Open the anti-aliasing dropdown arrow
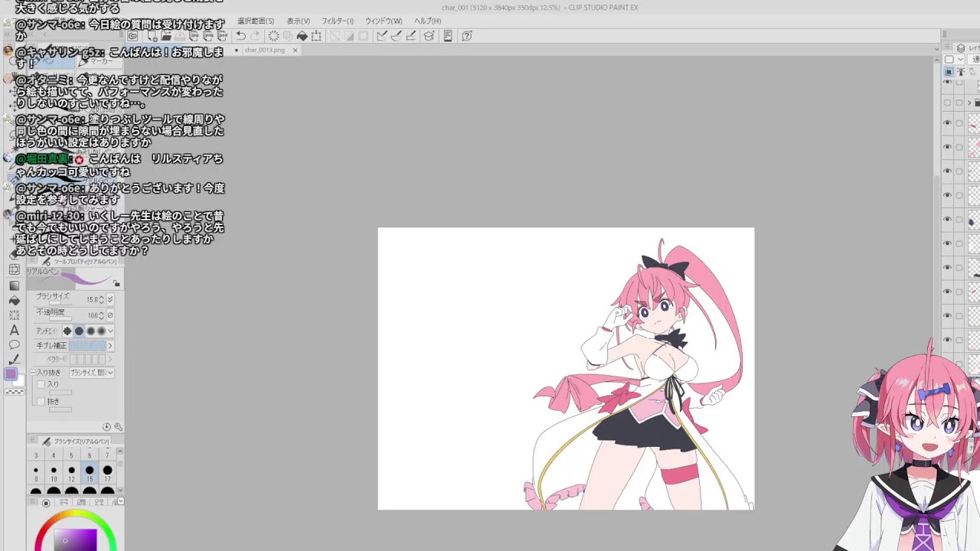Image resolution: width=980 pixels, height=551 pixels. tap(111, 331)
